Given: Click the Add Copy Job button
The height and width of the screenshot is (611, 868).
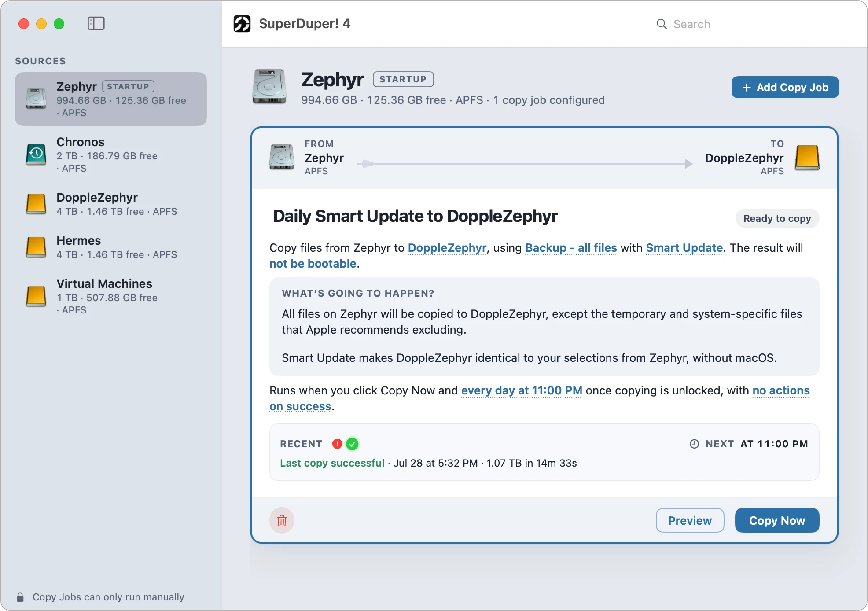Looking at the screenshot, I should pos(785,87).
